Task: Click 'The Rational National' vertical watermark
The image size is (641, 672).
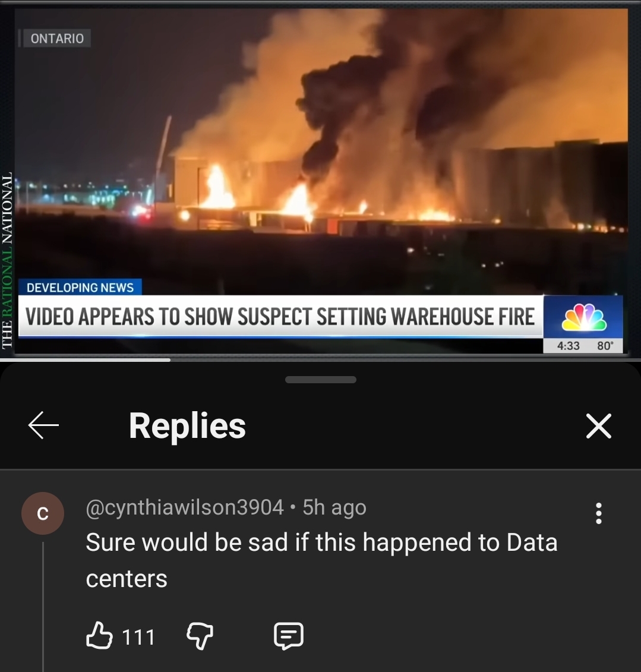Action: [7, 261]
